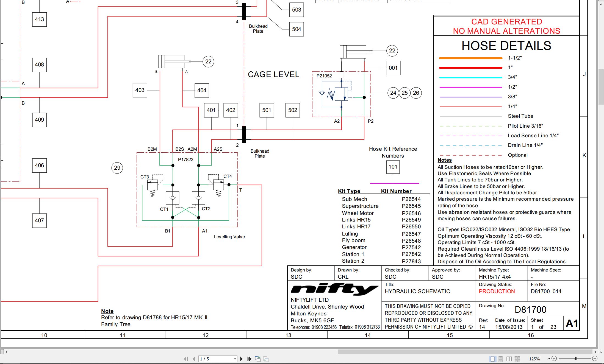Viewport: 604px width, 364px height.
Task: Click the P21052 part number
Action: [x=324, y=76]
